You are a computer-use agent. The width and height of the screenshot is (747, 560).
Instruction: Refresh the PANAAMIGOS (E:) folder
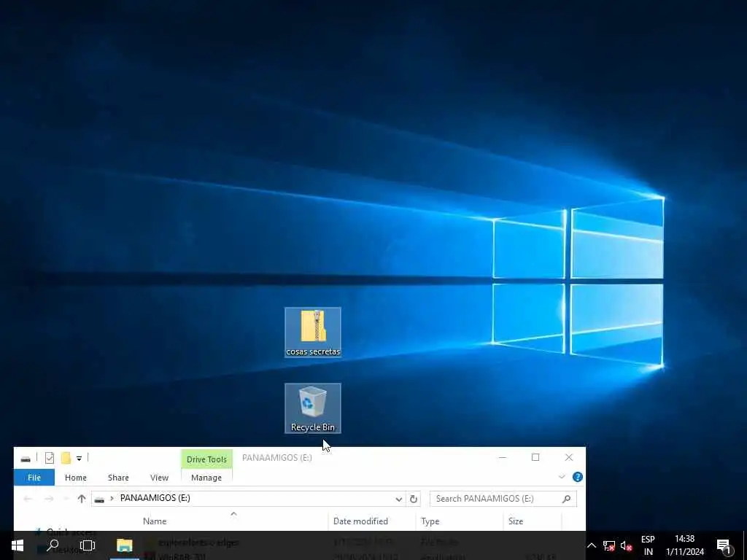coord(414,499)
